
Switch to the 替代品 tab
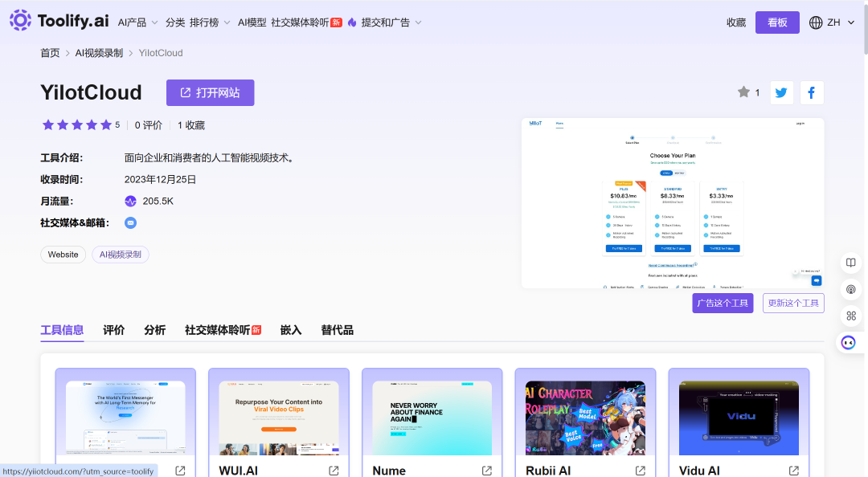pos(337,330)
